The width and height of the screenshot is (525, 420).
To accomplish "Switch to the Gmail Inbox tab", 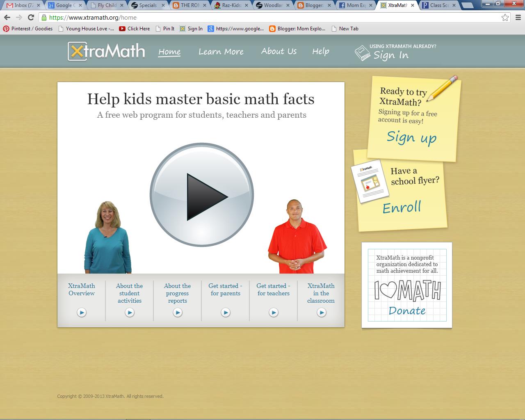I will tap(23, 5).
